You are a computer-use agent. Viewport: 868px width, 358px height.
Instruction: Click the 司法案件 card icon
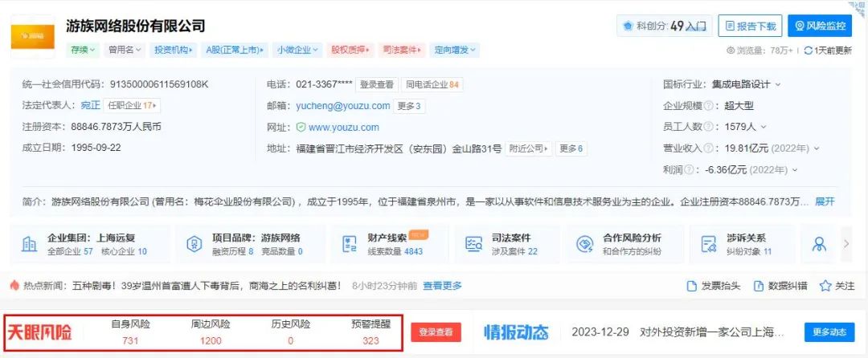pyautogui.click(x=474, y=244)
